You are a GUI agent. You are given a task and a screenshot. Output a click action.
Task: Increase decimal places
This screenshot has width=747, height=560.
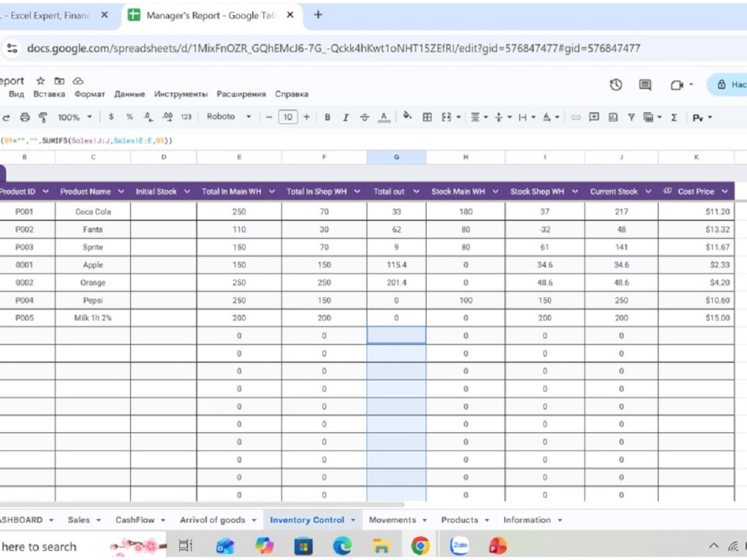click(x=167, y=116)
